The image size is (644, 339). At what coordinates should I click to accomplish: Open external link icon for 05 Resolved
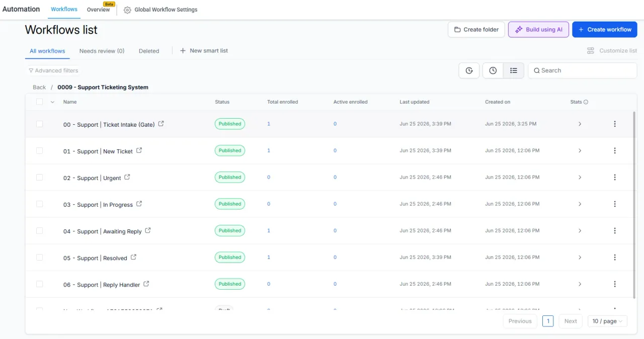coord(133,257)
